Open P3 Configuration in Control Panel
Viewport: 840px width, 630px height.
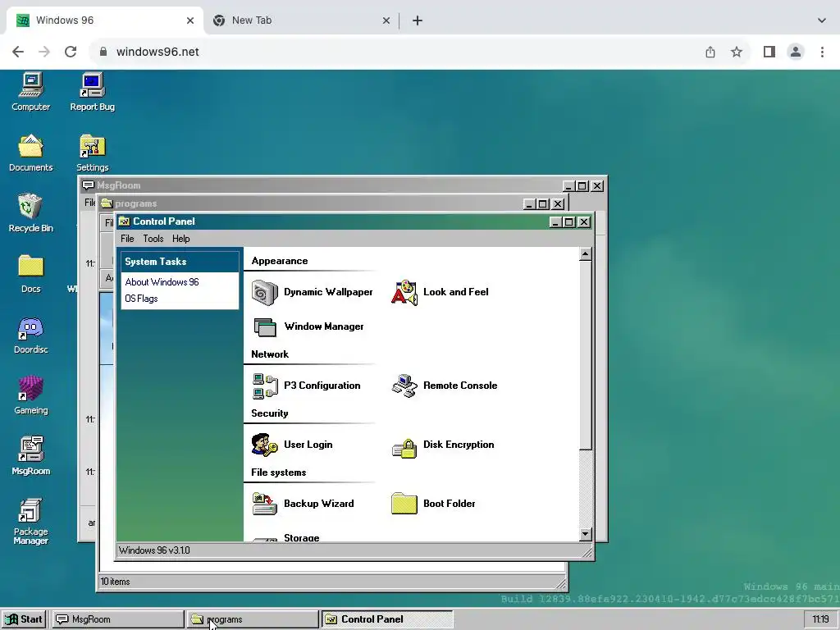(307, 386)
